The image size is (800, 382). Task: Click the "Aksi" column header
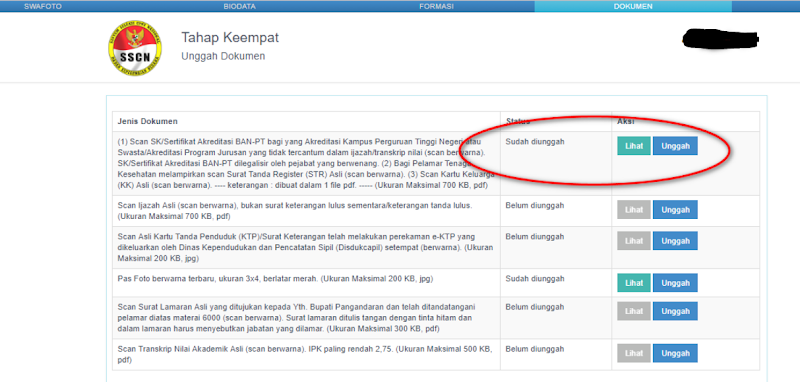click(x=626, y=121)
